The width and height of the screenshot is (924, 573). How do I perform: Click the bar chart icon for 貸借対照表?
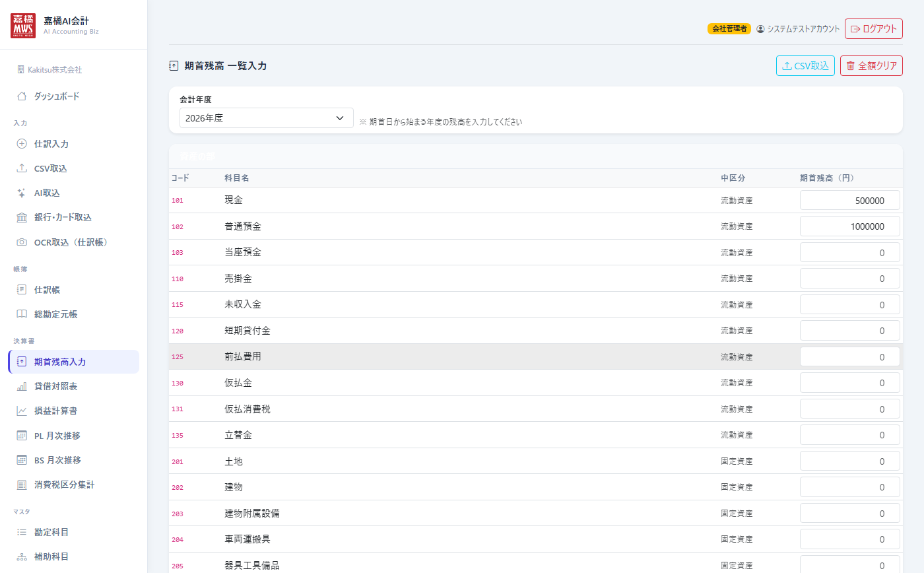click(x=22, y=386)
